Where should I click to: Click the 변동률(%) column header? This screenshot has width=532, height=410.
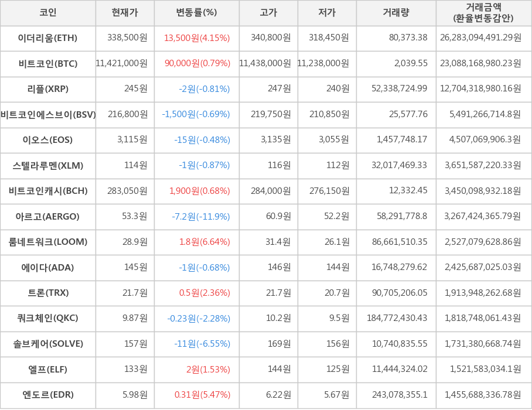tap(196, 12)
